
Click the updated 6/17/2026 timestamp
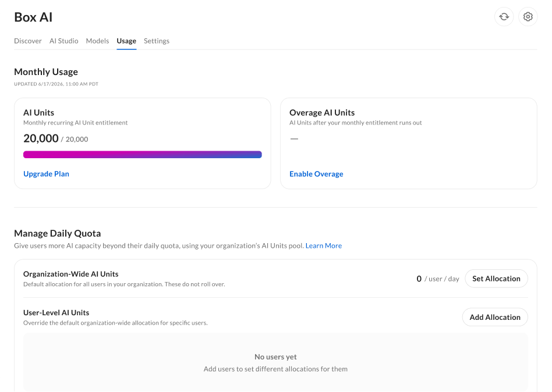coord(56,84)
